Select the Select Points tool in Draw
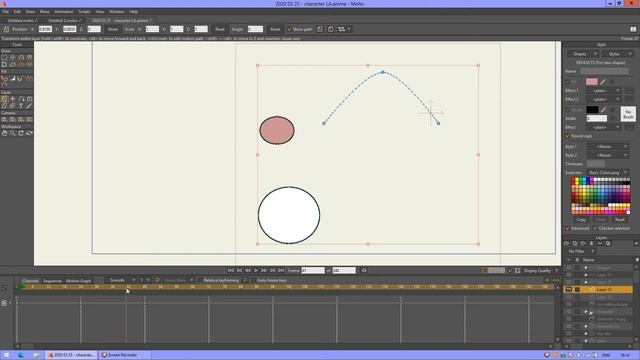Screen dimensions: 640x360 pos(4,58)
